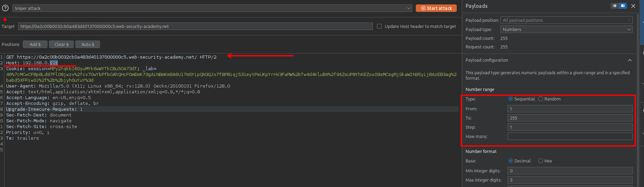Click the Target URL field
This screenshot has height=187, width=644.
pos(195,26)
